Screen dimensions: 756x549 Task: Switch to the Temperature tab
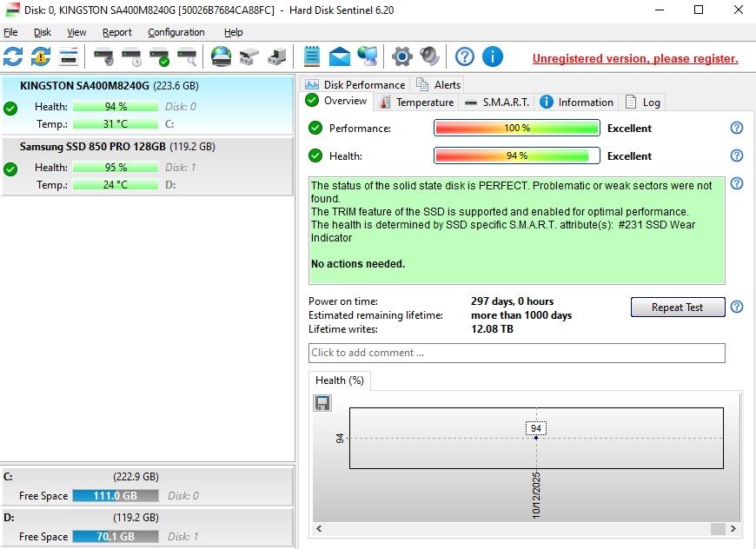pyautogui.click(x=416, y=103)
